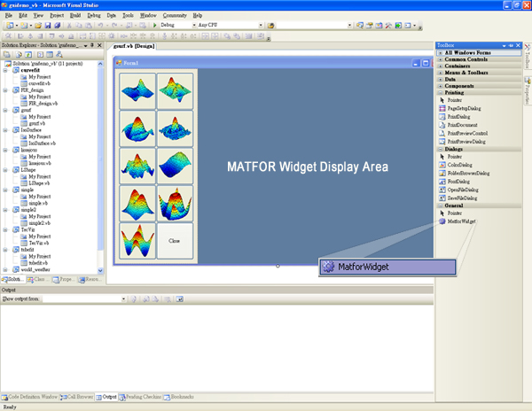The image size is (532, 411).
Task: Expand the All Windows Forms toolbox group
Action: (440, 53)
